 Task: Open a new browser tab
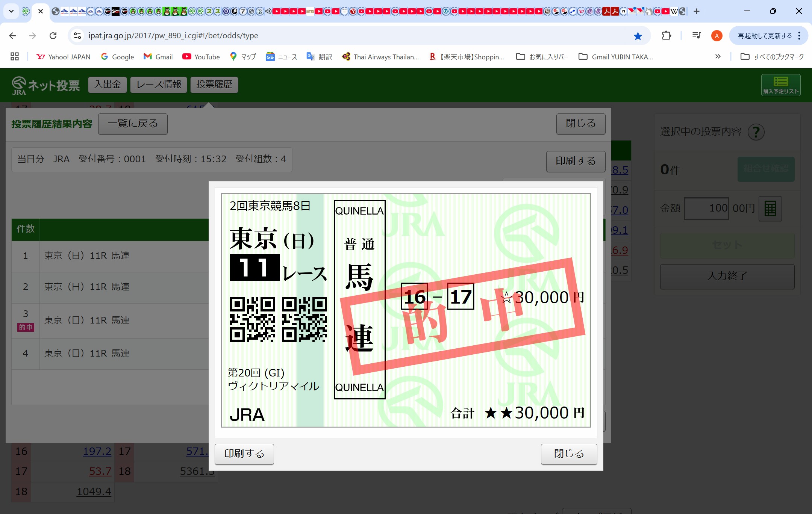point(697,11)
